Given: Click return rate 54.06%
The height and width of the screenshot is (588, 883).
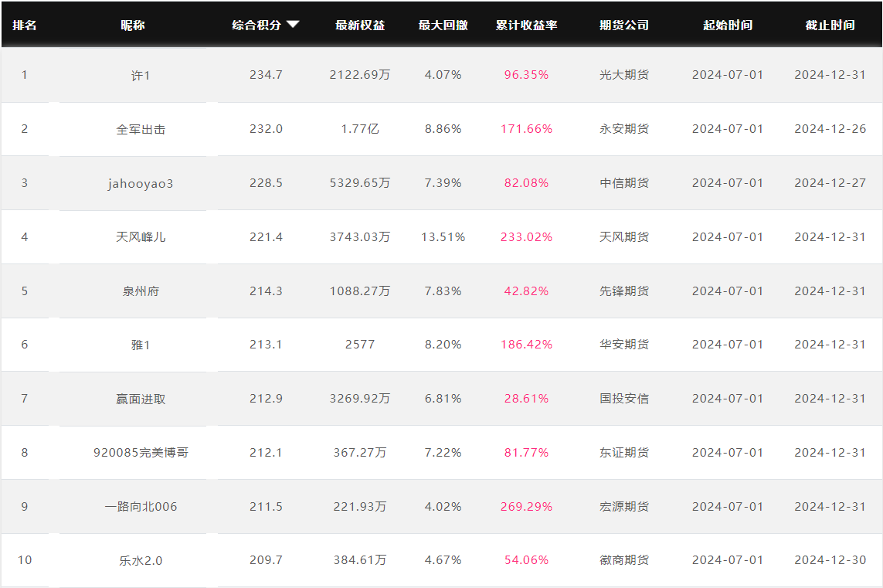Looking at the screenshot, I should click(527, 560).
